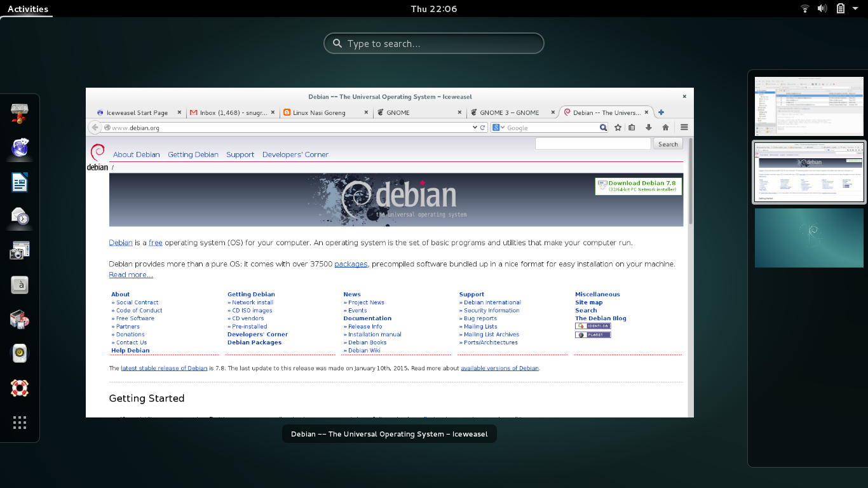The image size is (868, 488).
Task: Switch to the file manager workspace thumbnail
Action: [809, 106]
